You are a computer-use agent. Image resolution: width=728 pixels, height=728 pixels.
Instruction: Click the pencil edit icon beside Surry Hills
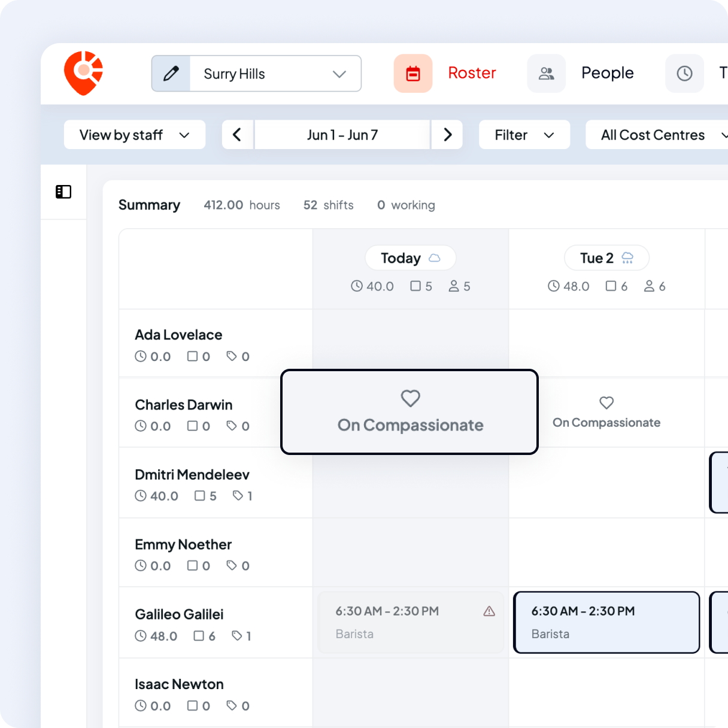[x=171, y=74]
